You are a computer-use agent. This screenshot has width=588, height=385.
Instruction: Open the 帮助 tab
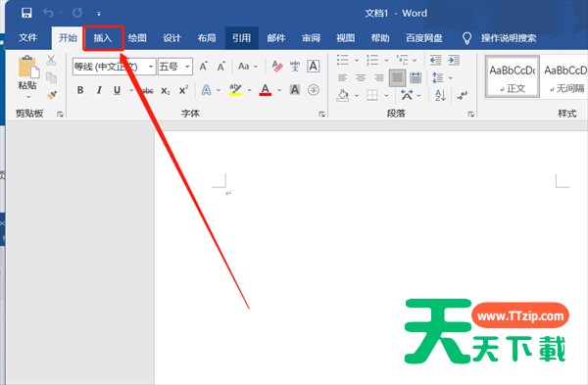pos(380,38)
